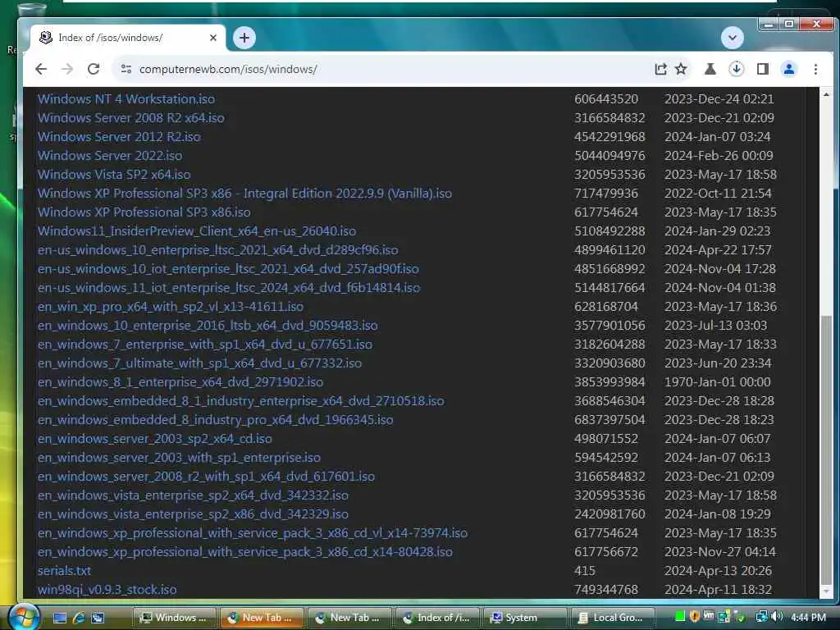Click en_windows_8_1_enterprise_x64 iso link
The height and width of the screenshot is (630, 840).
(180, 382)
